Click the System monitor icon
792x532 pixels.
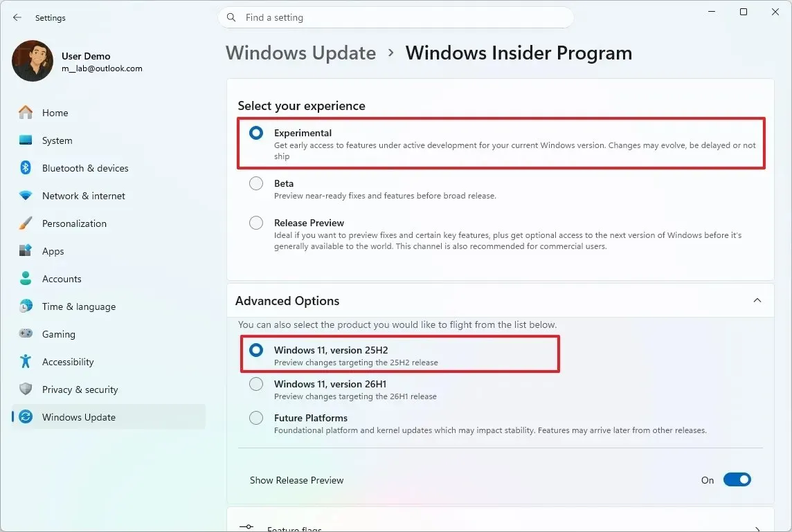point(25,140)
